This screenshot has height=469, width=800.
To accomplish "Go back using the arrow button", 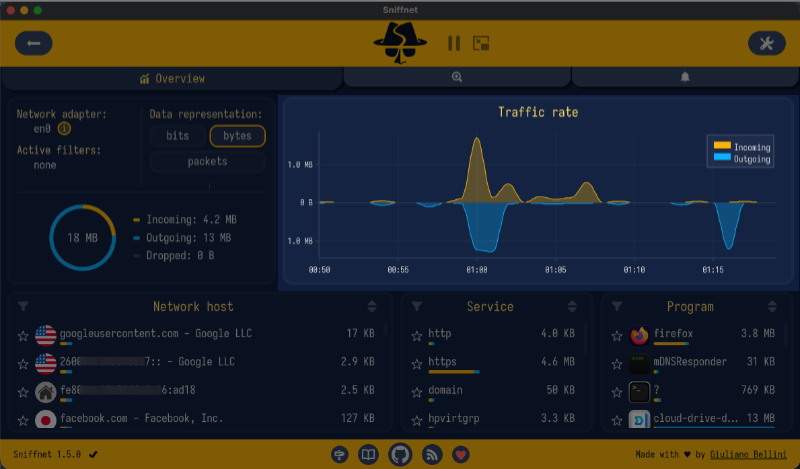I will pyautogui.click(x=34, y=43).
